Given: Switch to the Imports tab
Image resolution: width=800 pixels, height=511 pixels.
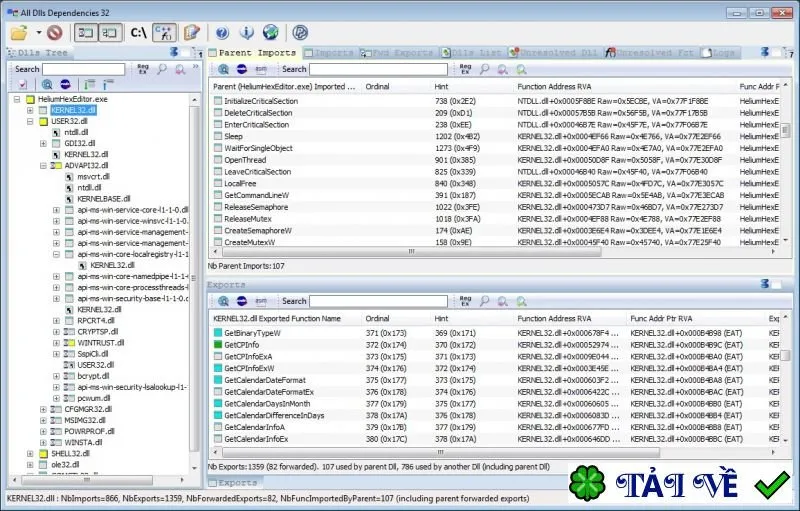Looking at the screenshot, I should click(329, 53).
